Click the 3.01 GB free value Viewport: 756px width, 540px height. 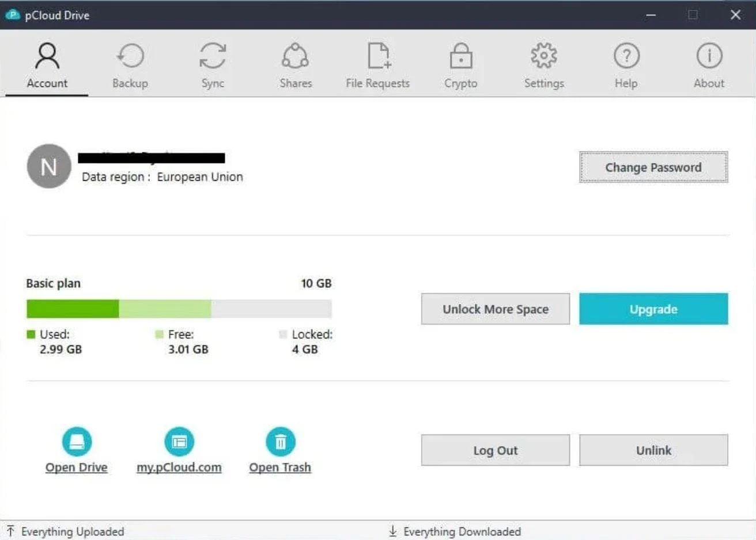(x=188, y=349)
